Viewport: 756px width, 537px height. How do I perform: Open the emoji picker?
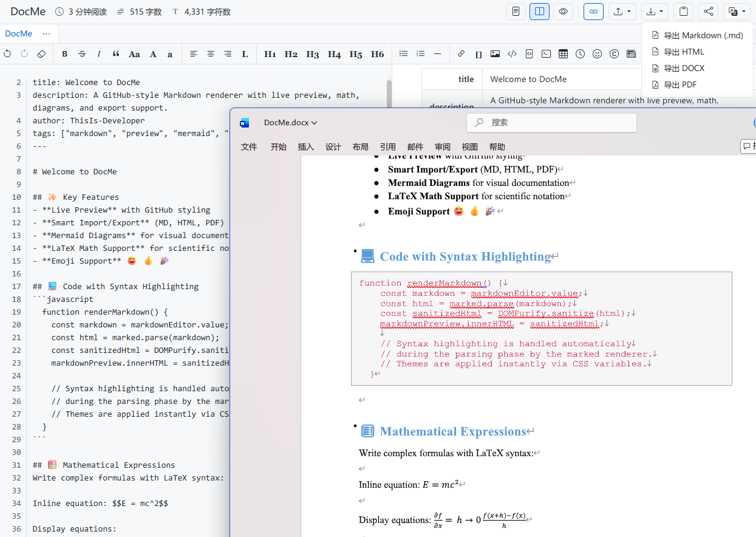point(598,54)
